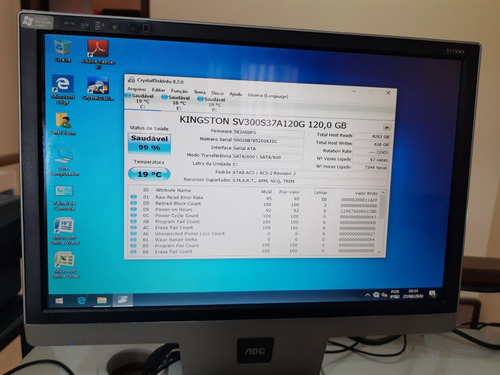Launch Microsoft Office Word shortcut
Image resolution: width=500 pixels, height=375 pixels.
tap(65, 231)
